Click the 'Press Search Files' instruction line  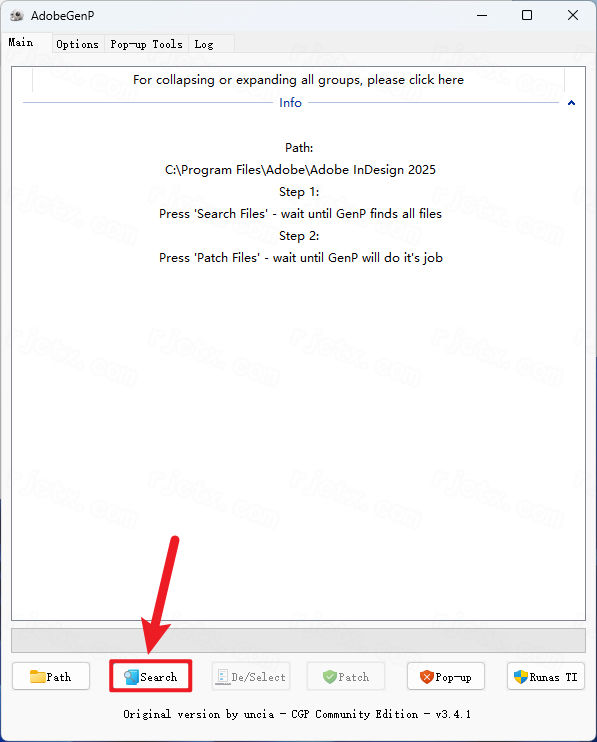point(300,214)
